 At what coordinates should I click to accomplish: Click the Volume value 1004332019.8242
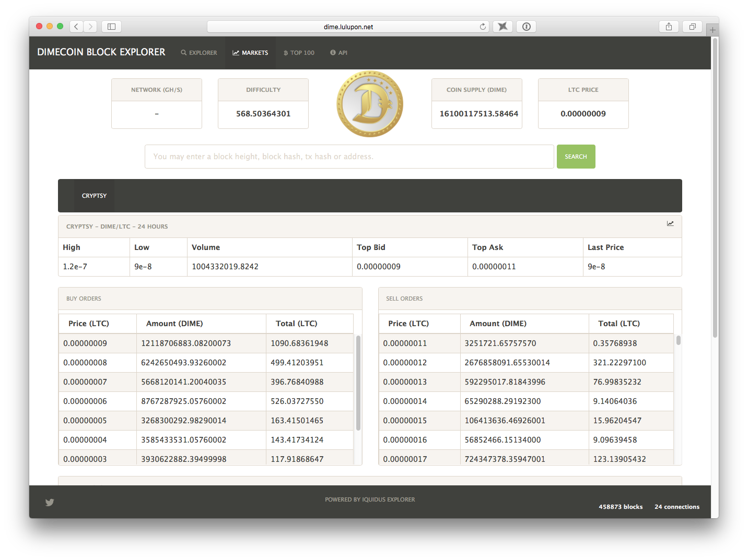[225, 267]
